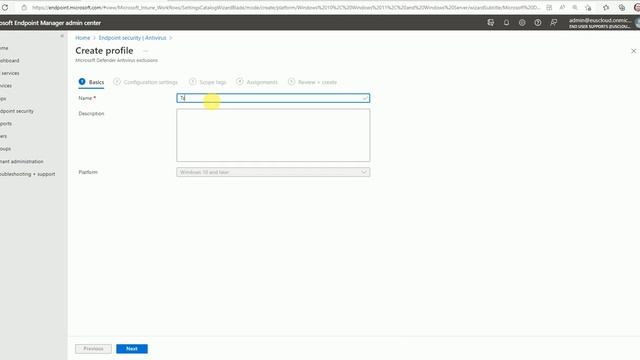Select the Configuration settings wizard step
Screen dimensions: 640x360
146,82
